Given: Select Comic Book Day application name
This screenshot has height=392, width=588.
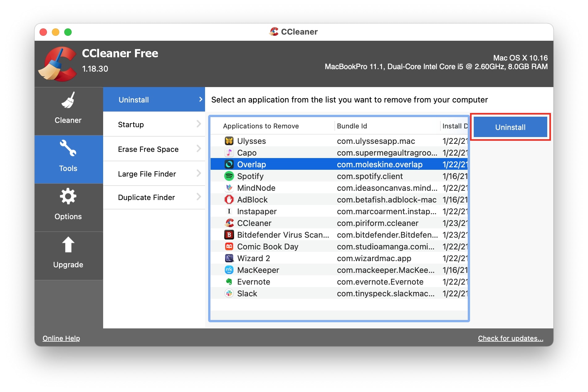Looking at the screenshot, I should coord(267,247).
